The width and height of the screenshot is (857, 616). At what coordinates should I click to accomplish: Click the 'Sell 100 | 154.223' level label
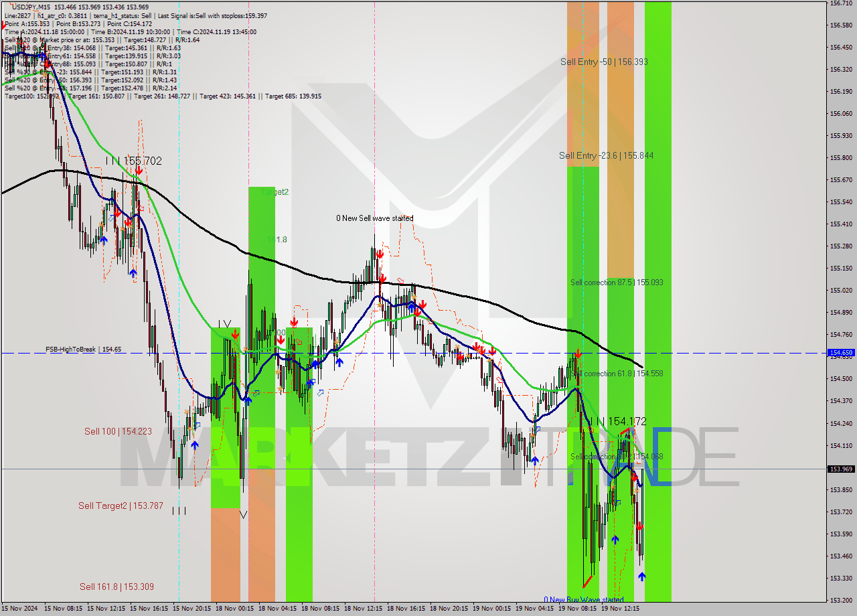(118, 431)
